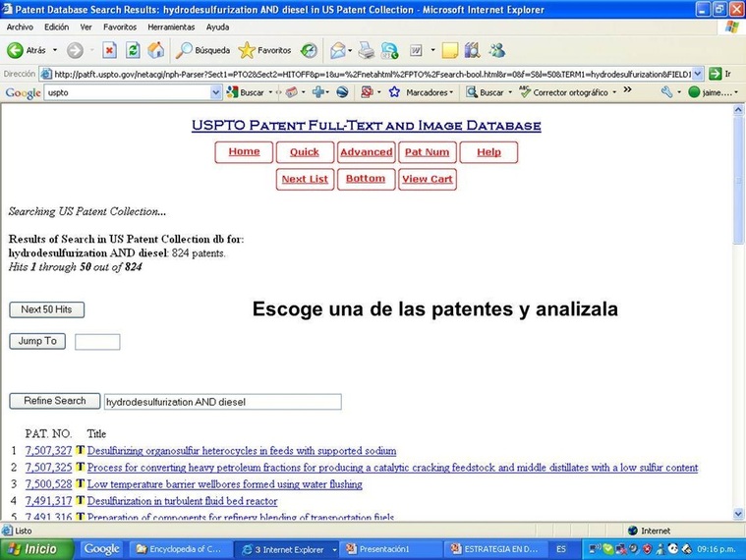
Task: Switch to Presentación1 taskbar window
Action: 389,549
